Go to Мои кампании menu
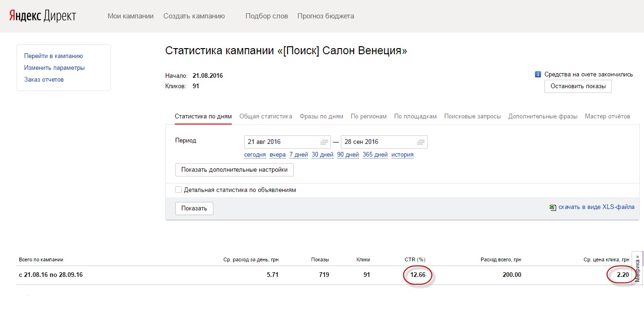This screenshot has width=644, height=309. [130, 16]
